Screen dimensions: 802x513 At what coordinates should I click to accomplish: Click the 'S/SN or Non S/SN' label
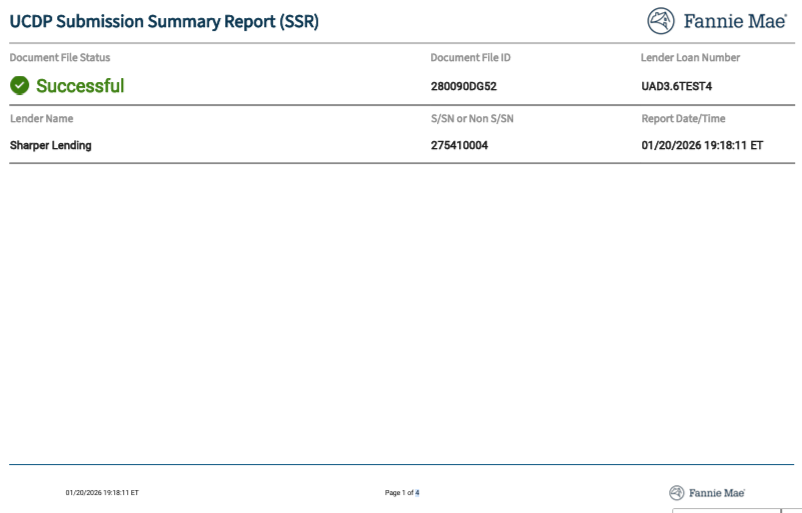472,118
